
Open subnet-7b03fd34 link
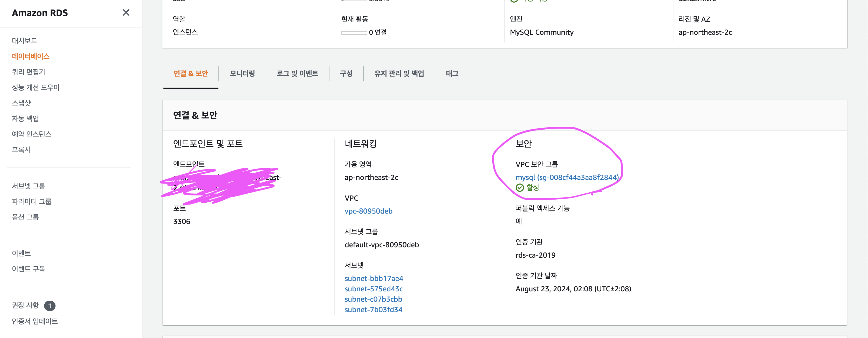point(373,309)
